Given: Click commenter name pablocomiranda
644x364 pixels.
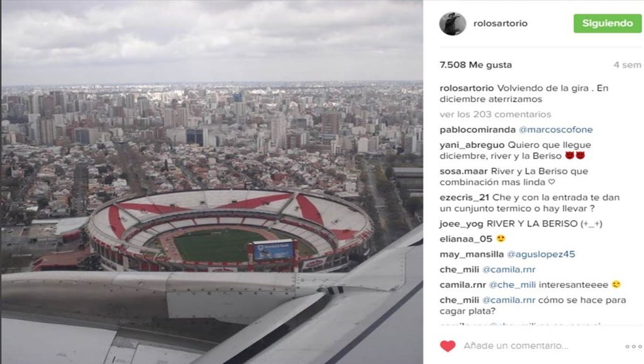Looking at the screenshot, I should tap(477, 130).
